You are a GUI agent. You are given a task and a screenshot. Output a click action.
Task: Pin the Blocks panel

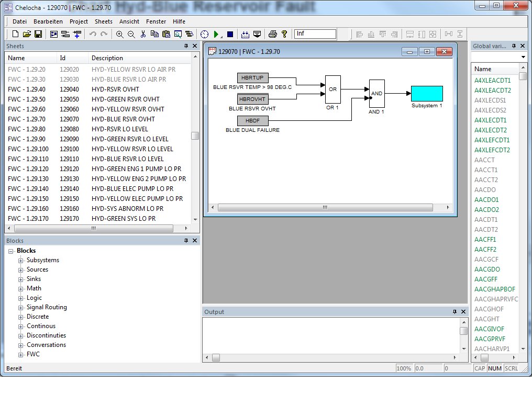(186, 240)
